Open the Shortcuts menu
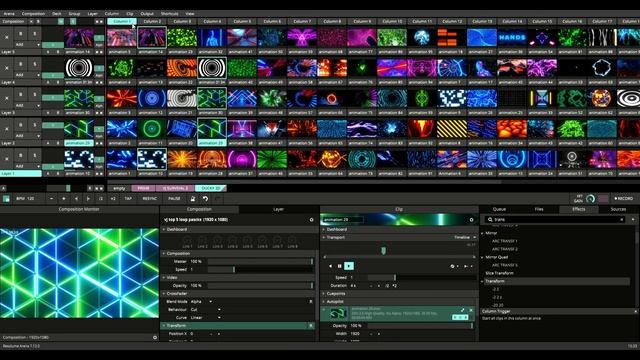Image resolution: width=640 pixels, height=360 pixels. [169, 13]
